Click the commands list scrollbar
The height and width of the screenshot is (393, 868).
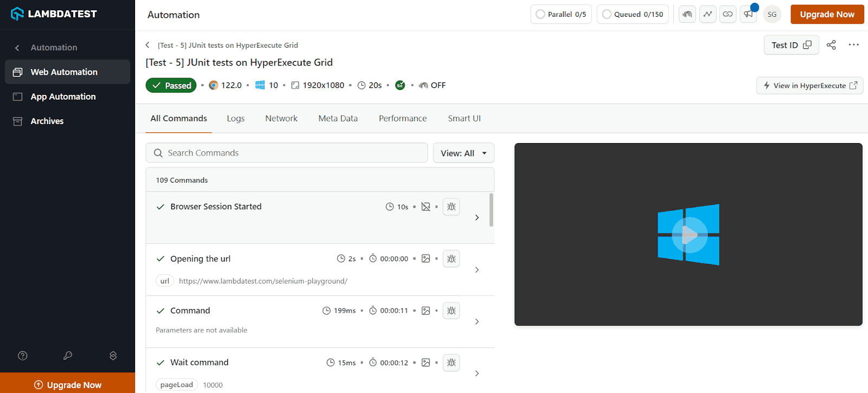point(492,210)
